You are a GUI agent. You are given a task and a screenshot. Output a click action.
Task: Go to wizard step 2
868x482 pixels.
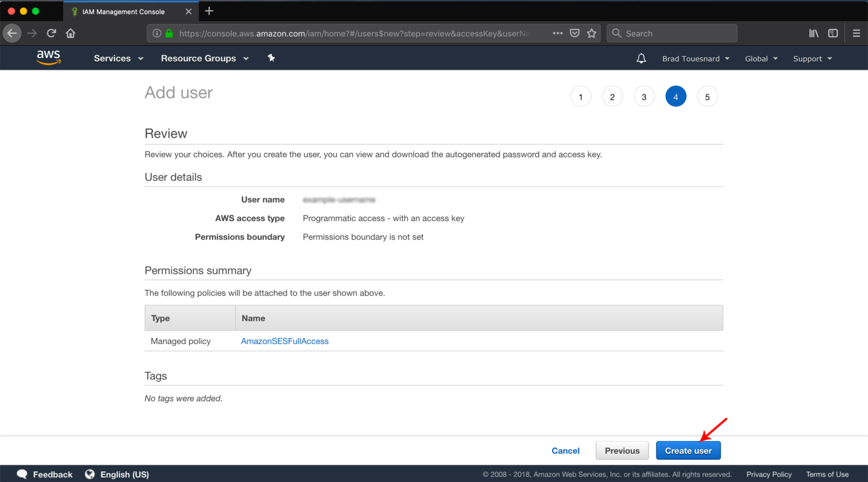pyautogui.click(x=612, y=97)
